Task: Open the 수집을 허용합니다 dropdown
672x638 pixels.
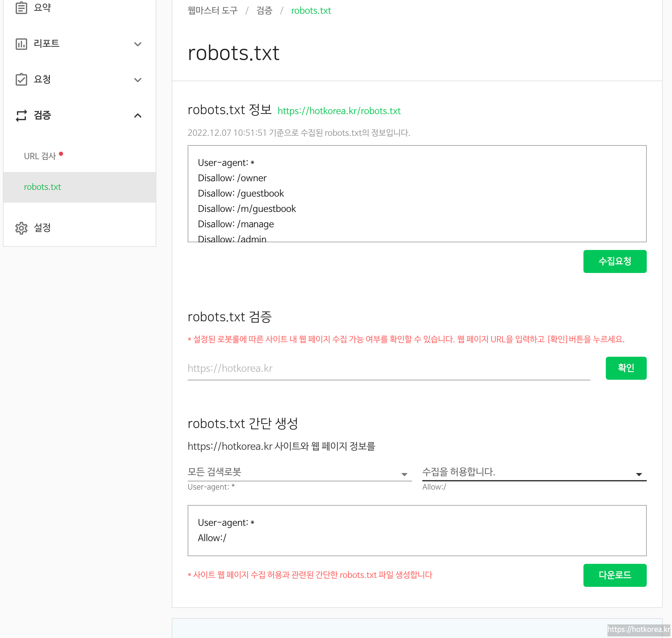Action: click(534, 472)
